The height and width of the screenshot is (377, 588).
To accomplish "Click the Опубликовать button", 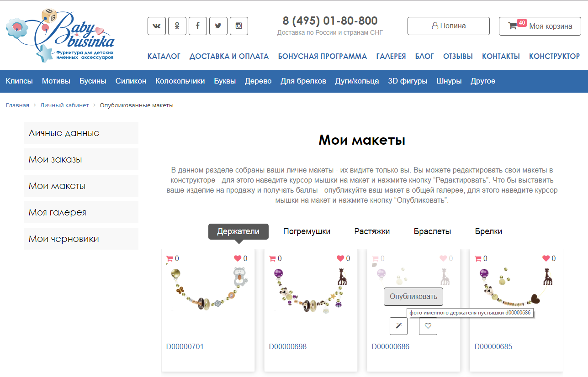I will click(413, 297).
